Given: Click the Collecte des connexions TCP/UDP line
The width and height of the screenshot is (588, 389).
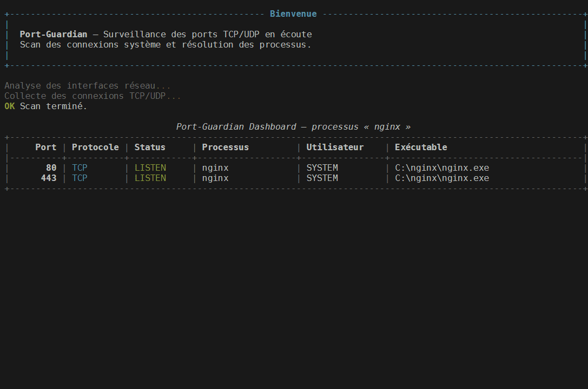Looking at the screenshot, I should 92,96.
